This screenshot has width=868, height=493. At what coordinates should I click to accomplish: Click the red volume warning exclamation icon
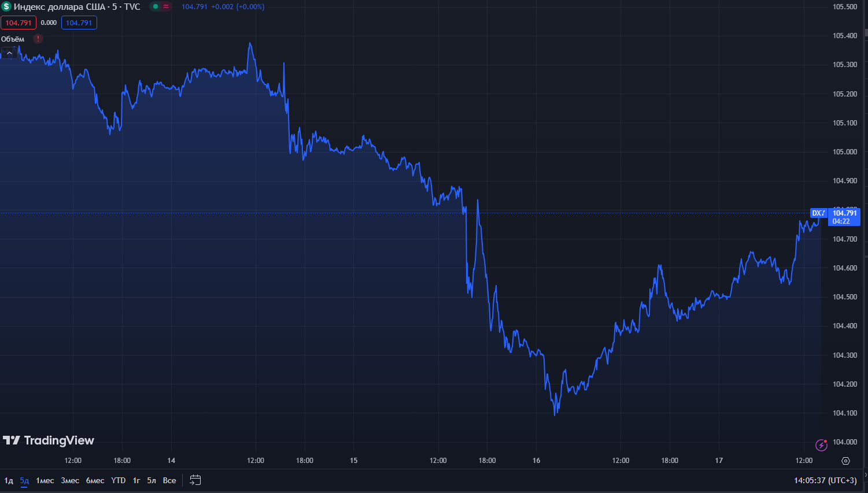point(38,39)
